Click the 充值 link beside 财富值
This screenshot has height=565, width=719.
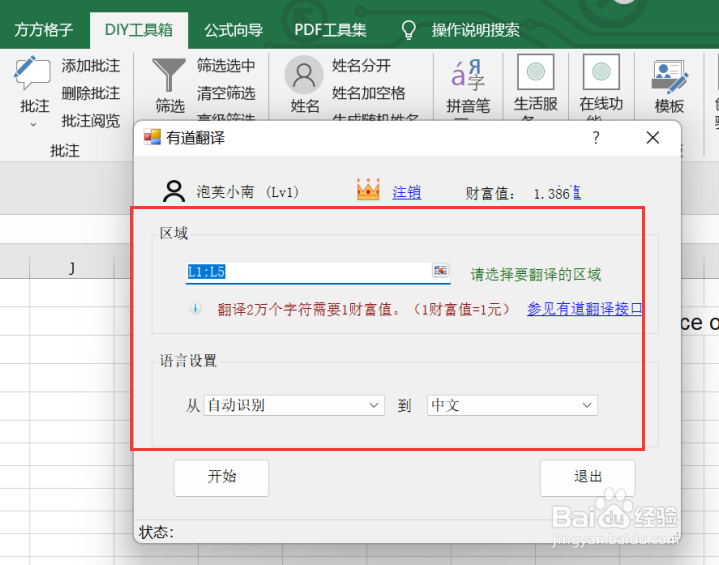(575, 192)
